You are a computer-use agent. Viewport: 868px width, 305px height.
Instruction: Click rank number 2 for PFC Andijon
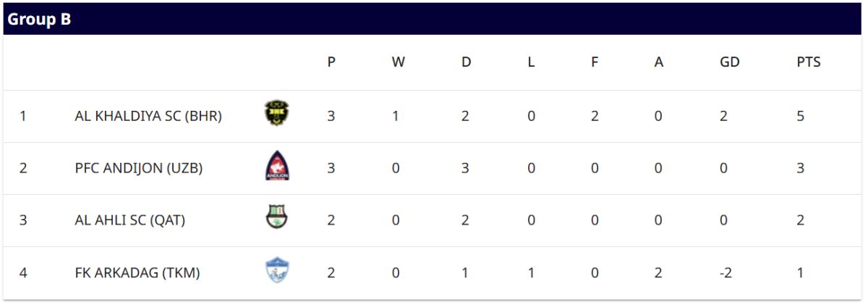pyautogui.click(x=23, y=168)
